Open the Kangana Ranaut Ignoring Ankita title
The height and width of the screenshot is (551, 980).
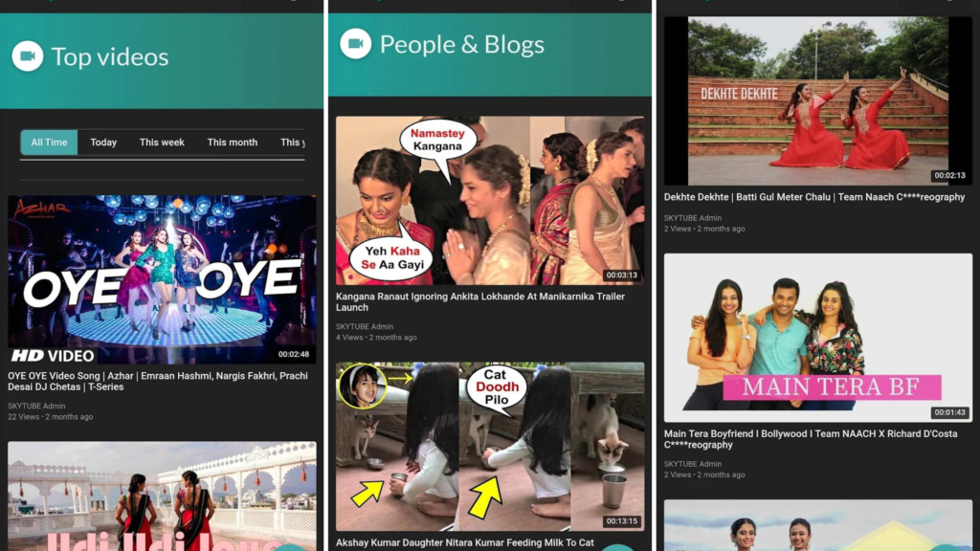[480, 301]
